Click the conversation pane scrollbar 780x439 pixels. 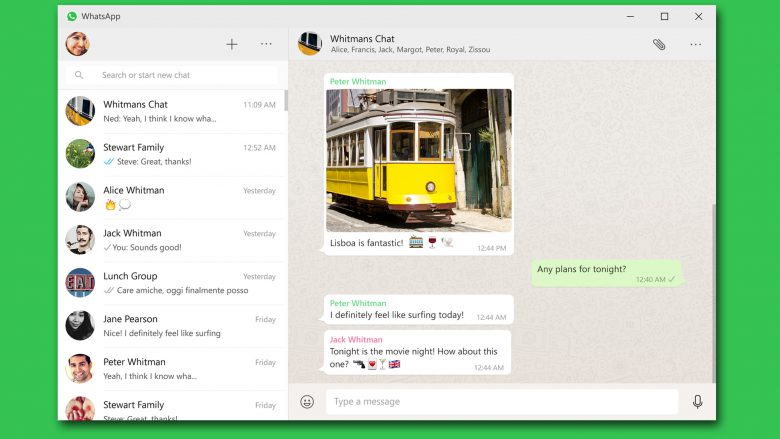click(x=713, y=293)
